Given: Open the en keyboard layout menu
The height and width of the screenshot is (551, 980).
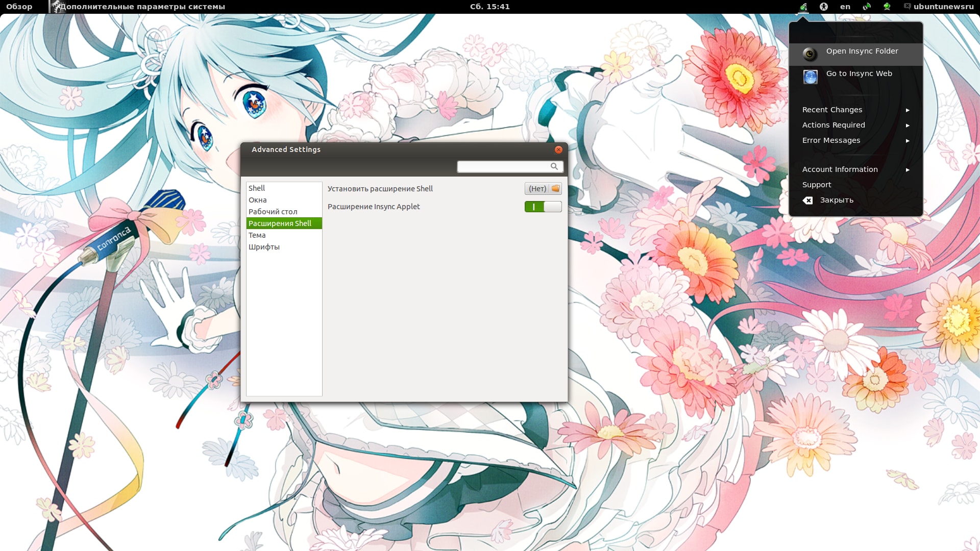Looking at the screenshot, I should tap(845, 7).
